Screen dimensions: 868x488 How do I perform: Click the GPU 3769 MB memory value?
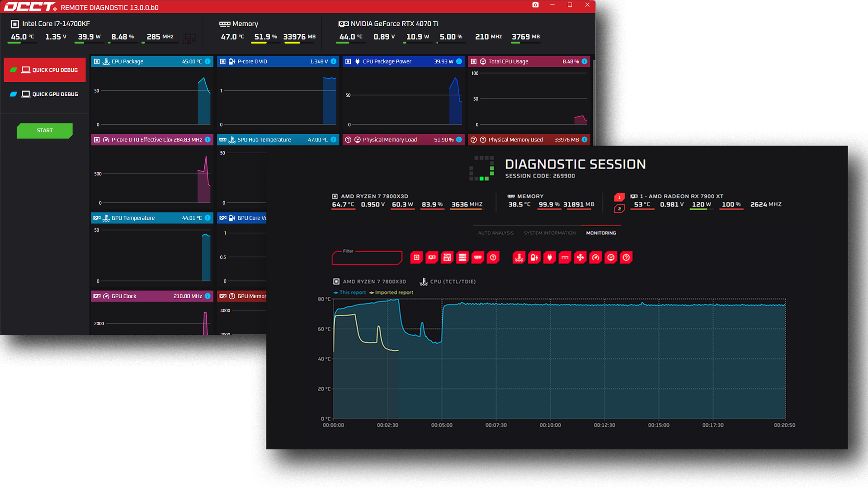pyautogui.click(x=526, y=37)
